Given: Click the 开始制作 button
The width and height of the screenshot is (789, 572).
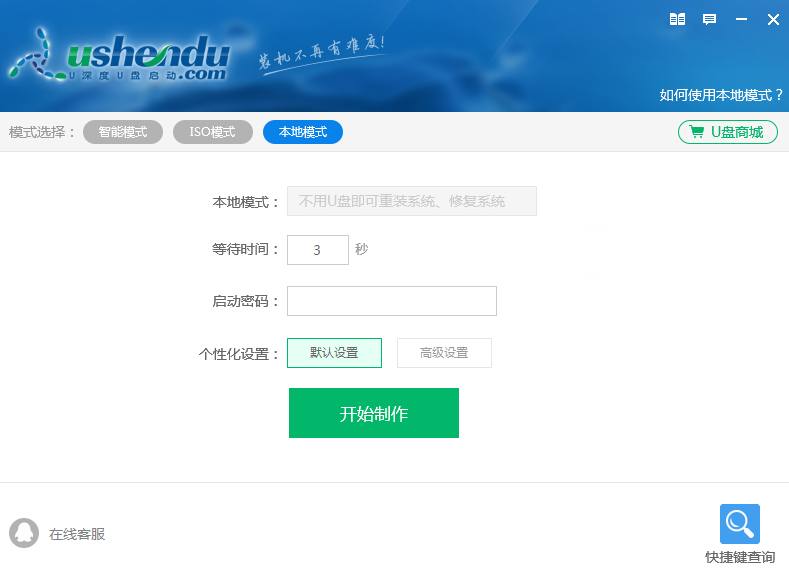Looking at the screenshot, I should [374, 413].
